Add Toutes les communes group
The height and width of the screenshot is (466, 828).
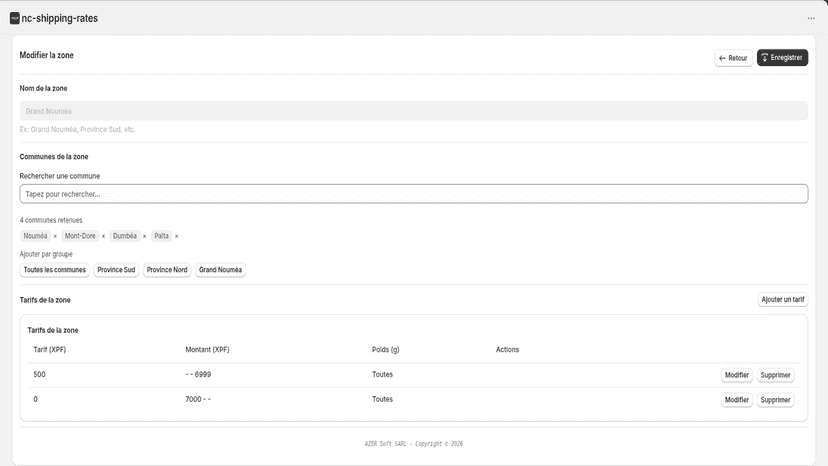pos(54,270)
